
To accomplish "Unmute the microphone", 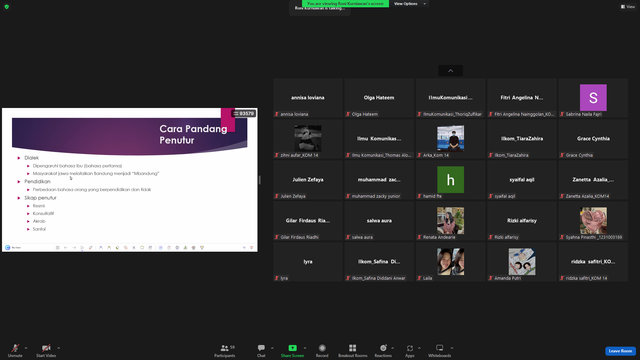I will [x=15, y=350].
